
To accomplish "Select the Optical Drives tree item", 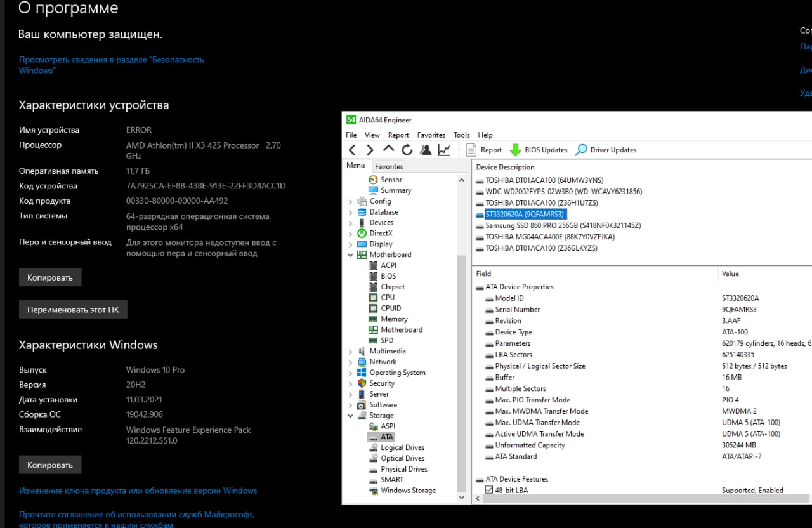I will (x=396, y=458).
